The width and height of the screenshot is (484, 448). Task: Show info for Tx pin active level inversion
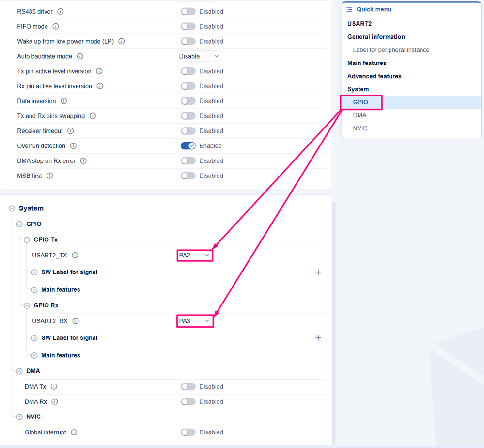pos(99,71)
